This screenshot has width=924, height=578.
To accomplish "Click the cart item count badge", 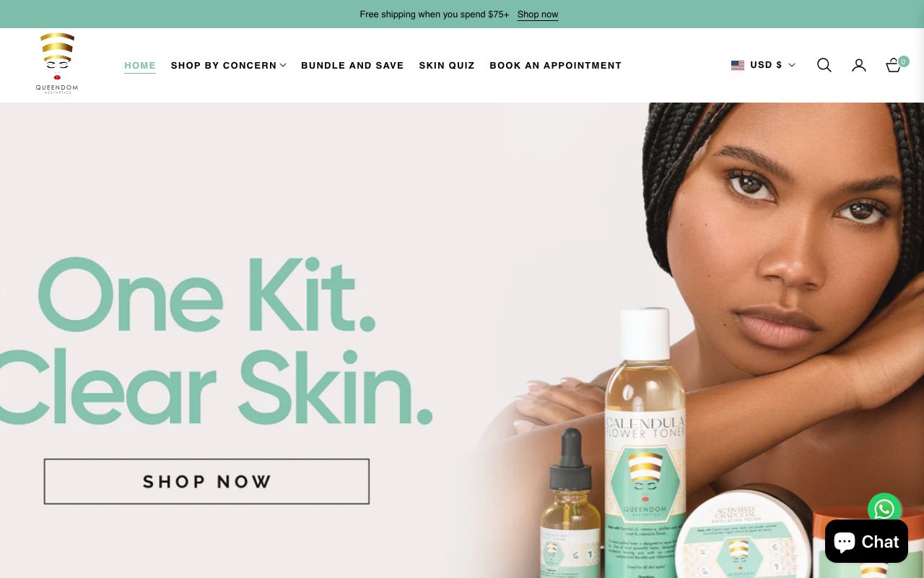I will click(x=903, y=61).
